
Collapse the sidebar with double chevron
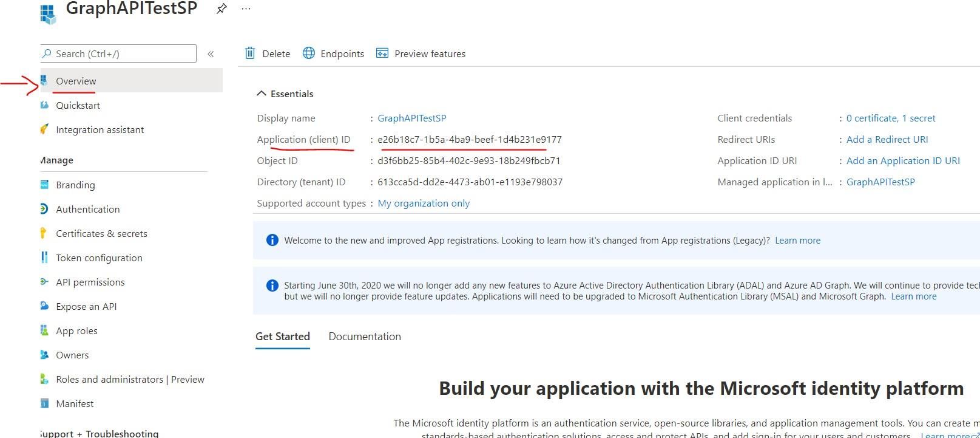pyautogui.click(x=211, y=54)
